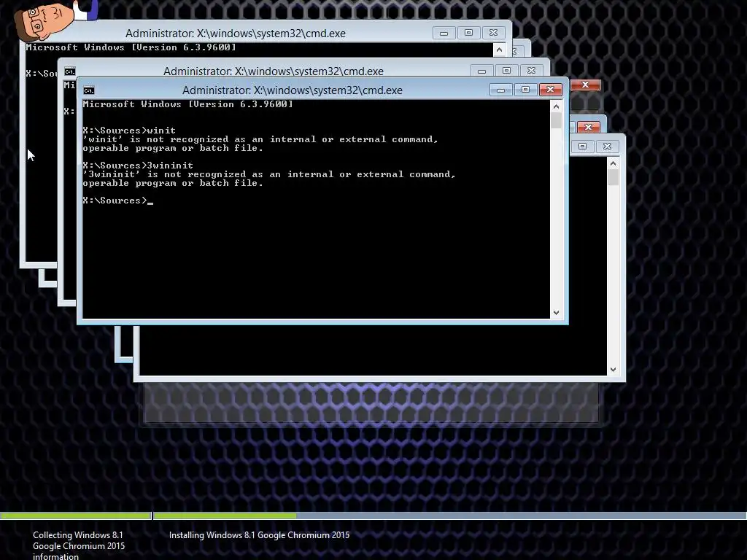Image resolution: width=747 pixels, height=560 pixels.
Task: Close the large lower-right cmd window
Action: tap(607, 146)
